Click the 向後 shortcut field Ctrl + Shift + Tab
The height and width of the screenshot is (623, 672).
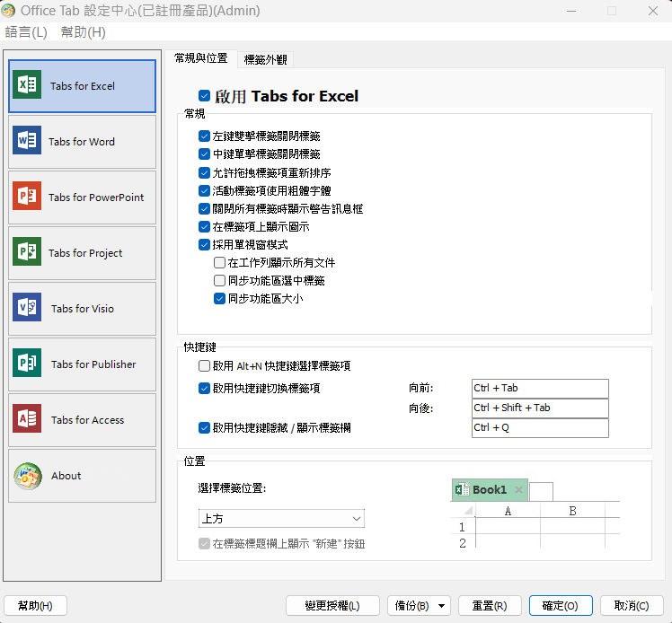540,408
